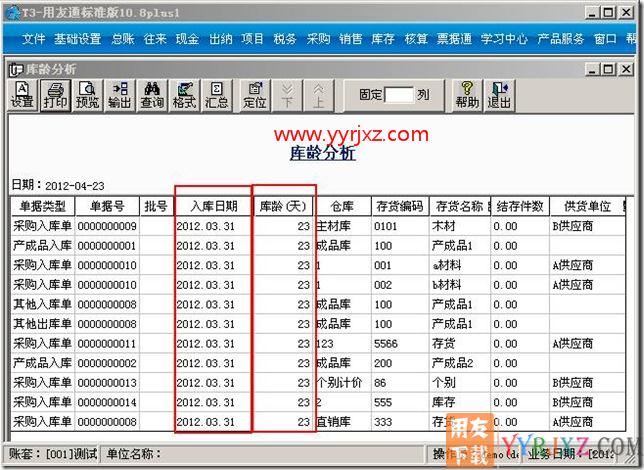Open the 销售 menu
644x470 pixels.
pyautogui.click(x=350, y=39)
